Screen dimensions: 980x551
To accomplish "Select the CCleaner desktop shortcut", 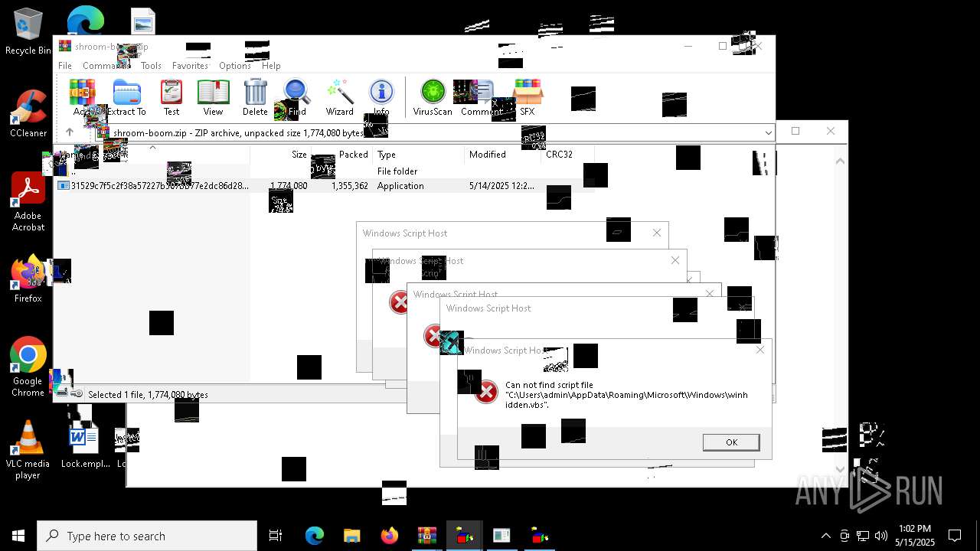I will 28,114.
